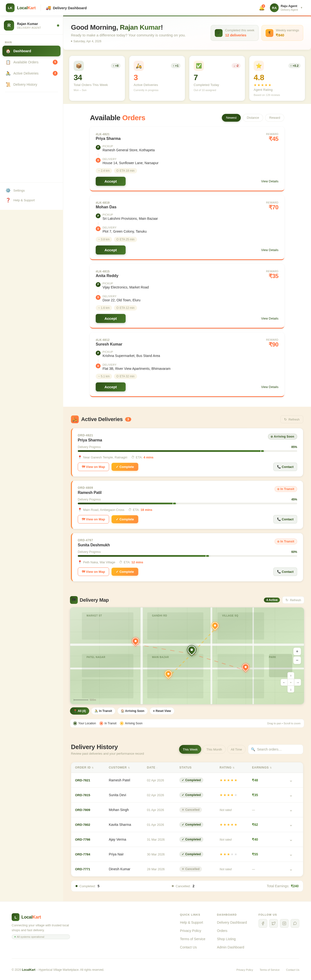This screenshot has width=311, height=980.
Task: Refresh the Active Deliveries list
Action: (292, 419)
